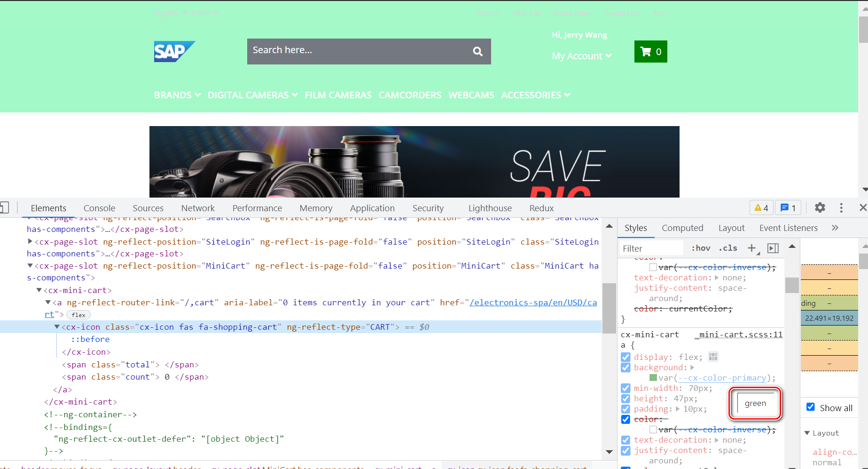Switch to the Computed styles tab
The width and height of the screenshot is (868, 469).
pos(682,228)
